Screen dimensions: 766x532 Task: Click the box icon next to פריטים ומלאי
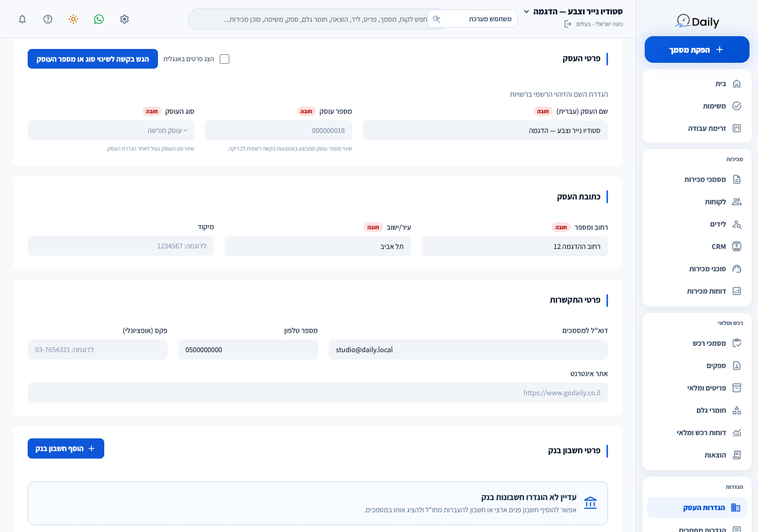coord(737,388)
